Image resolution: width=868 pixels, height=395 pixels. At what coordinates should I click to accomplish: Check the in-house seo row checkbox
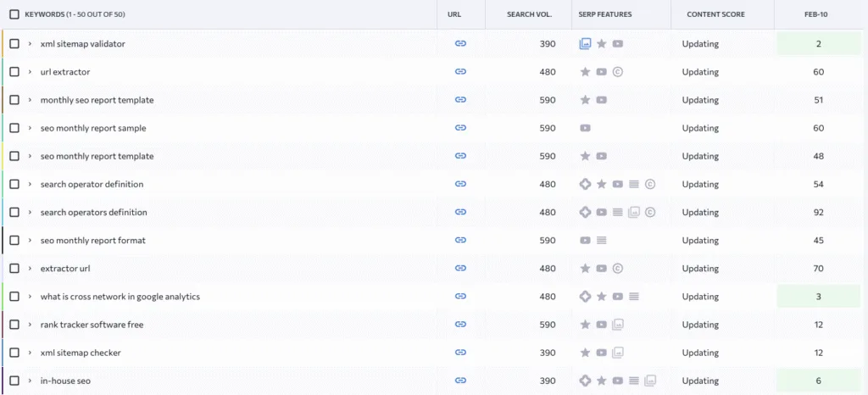click(x=14, y=381)
